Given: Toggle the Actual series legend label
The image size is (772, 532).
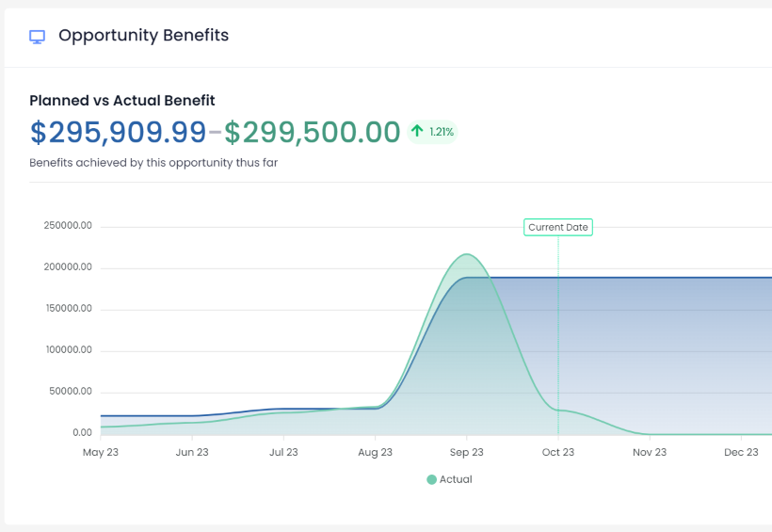Looking at the screenshot, I should 456,479.
